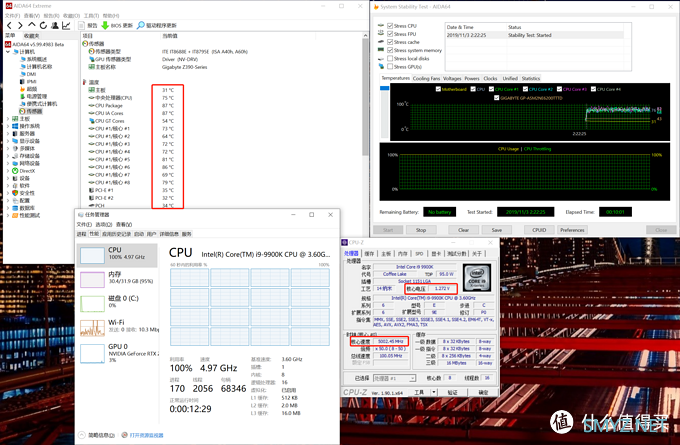Click CPUID button in Stability Test

[539, 230]
